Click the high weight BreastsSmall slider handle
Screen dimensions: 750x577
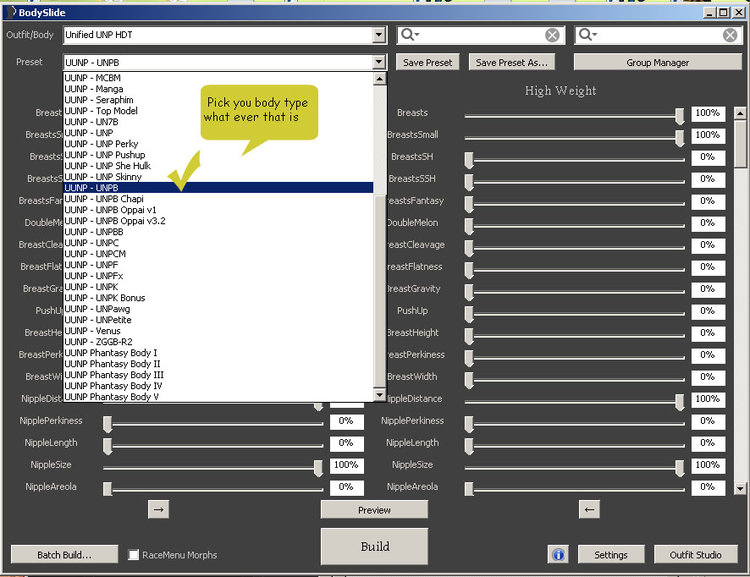click(679, 138)
